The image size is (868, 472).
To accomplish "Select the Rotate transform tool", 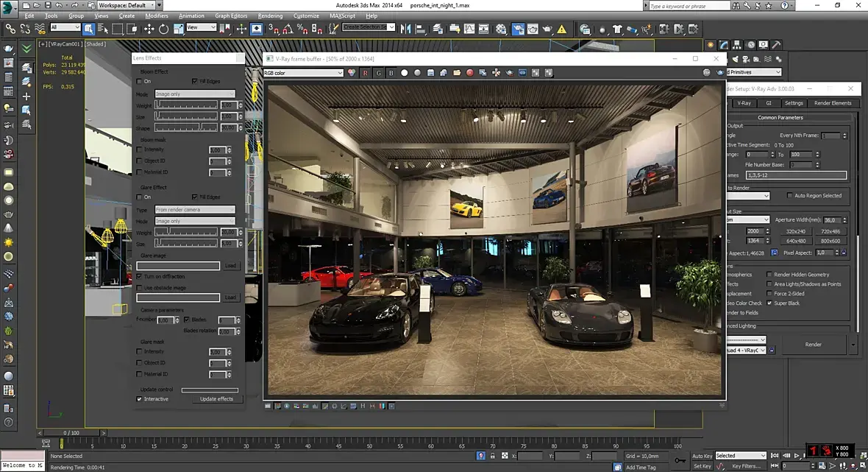I will [x=163, y=29].
